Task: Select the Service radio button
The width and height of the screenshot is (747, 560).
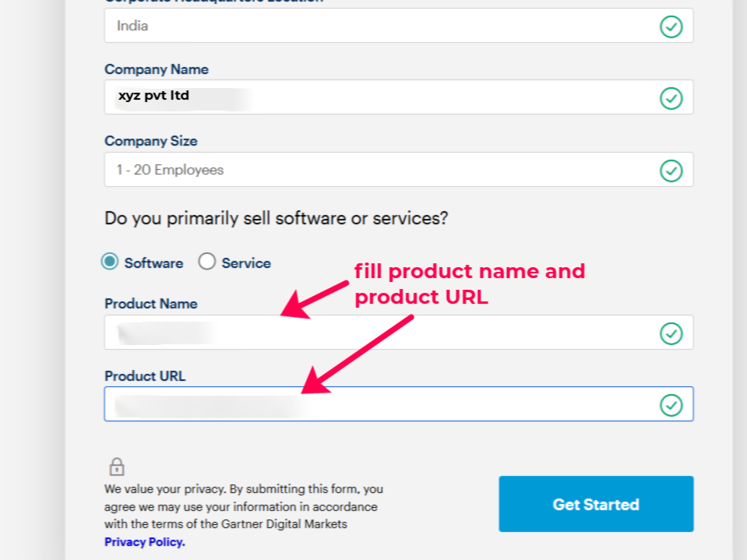Action: tap(206, 262)
